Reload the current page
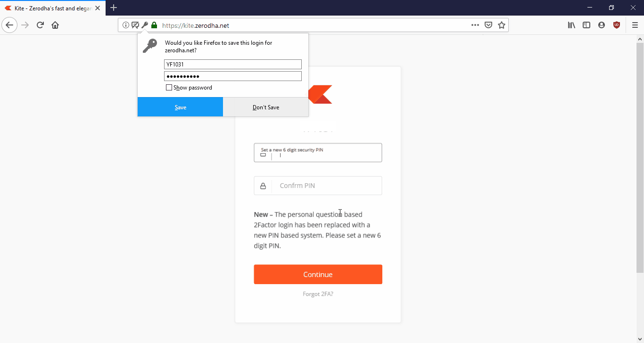 40,25
